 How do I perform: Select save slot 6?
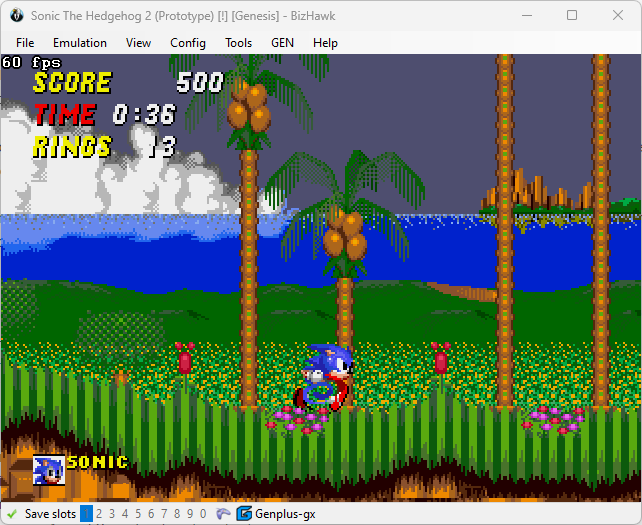point(151,514)
